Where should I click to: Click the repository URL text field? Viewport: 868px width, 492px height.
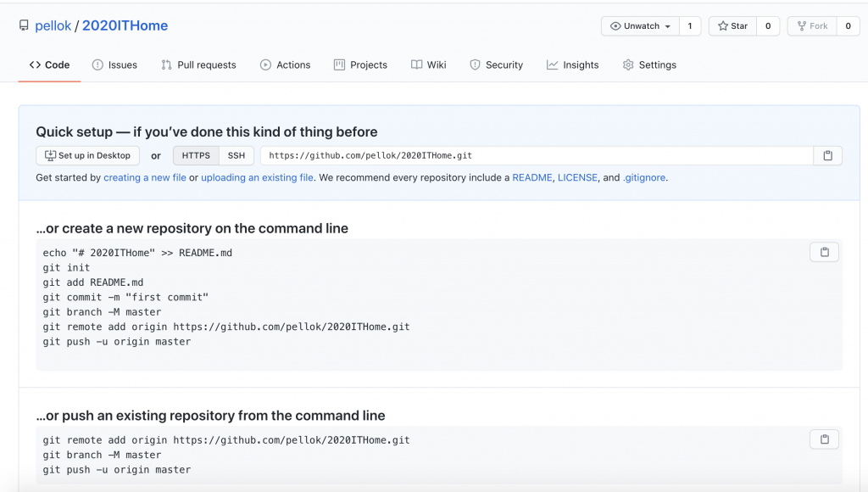536,155
